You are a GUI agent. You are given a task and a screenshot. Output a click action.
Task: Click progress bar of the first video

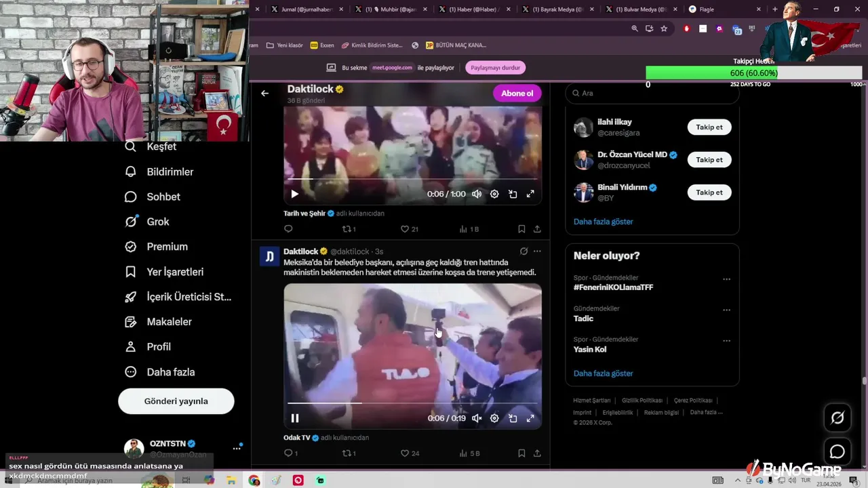point(412,179)
